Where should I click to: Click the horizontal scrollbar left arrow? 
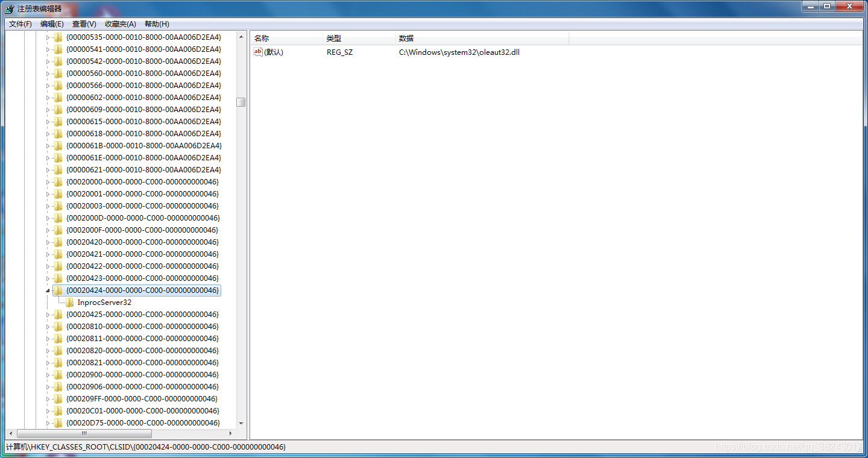tap(10, 433)
